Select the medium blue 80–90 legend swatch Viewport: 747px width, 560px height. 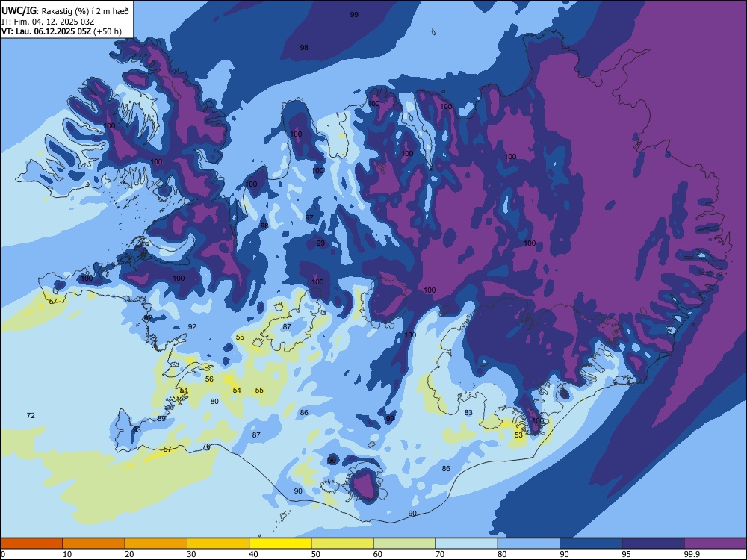[x=529, y=544]
